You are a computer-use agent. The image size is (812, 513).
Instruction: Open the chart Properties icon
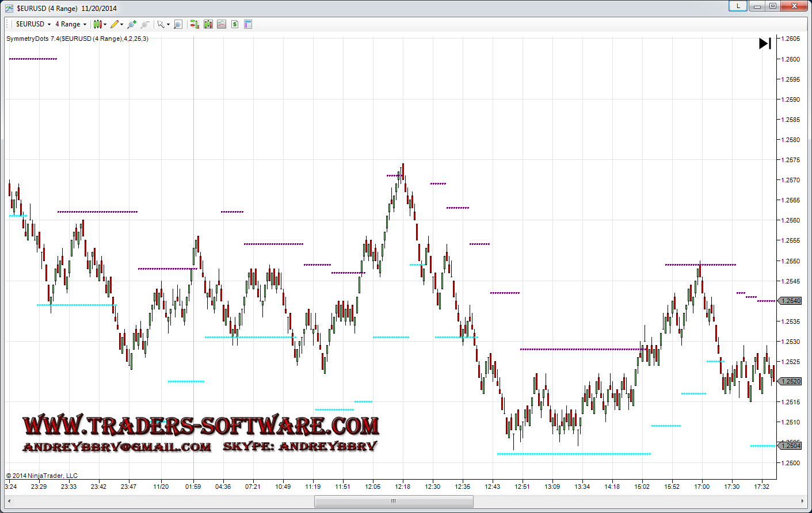pos(248,24)
